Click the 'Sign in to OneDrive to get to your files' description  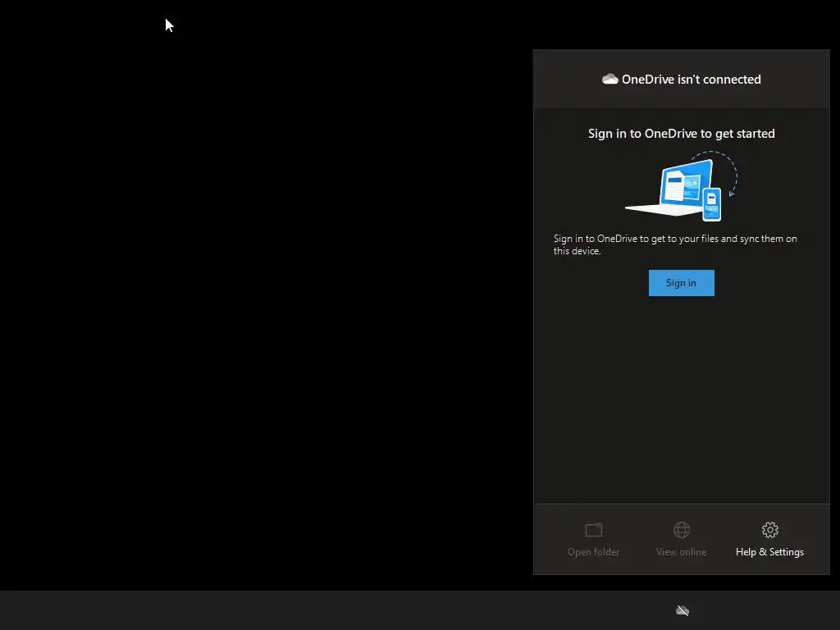coord(675,244)
